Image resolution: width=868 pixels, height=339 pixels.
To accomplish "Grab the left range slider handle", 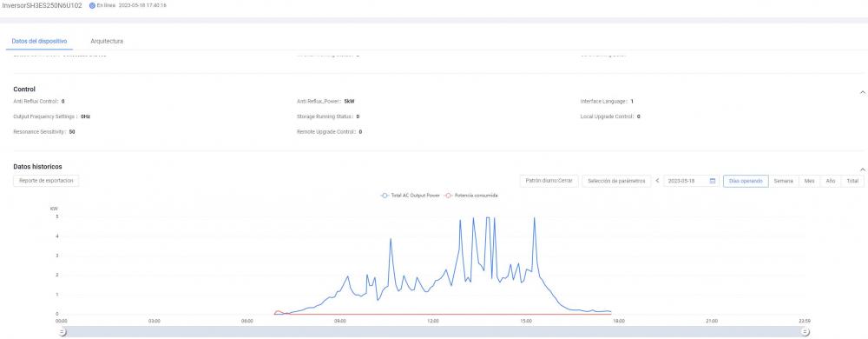I will pos(62,332).
